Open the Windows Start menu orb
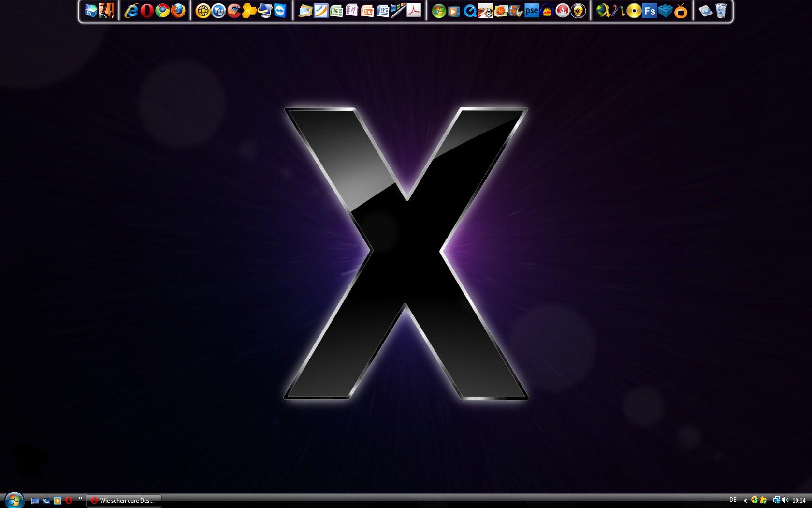The image size is (812, 508). tap(14, 500)
